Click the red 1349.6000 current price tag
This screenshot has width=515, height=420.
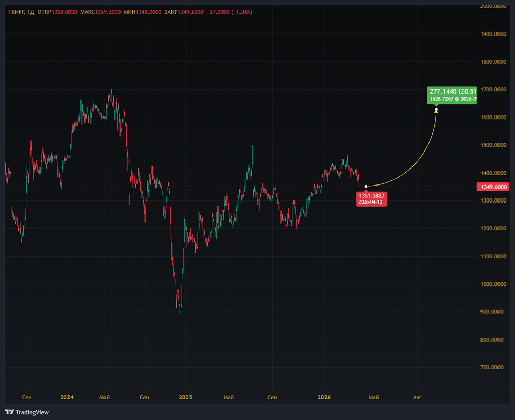pyautogui.click(x=493, y=187)
